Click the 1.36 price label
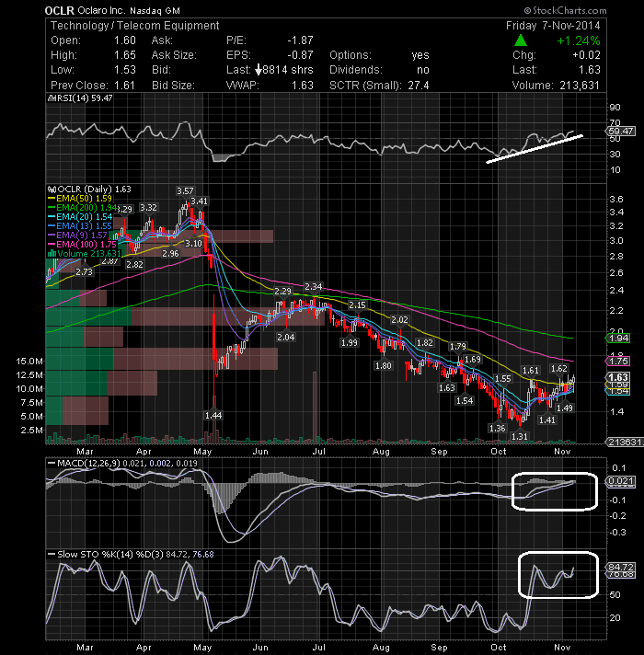This screenshot has height=655, width=644. (x=497, y=428)
